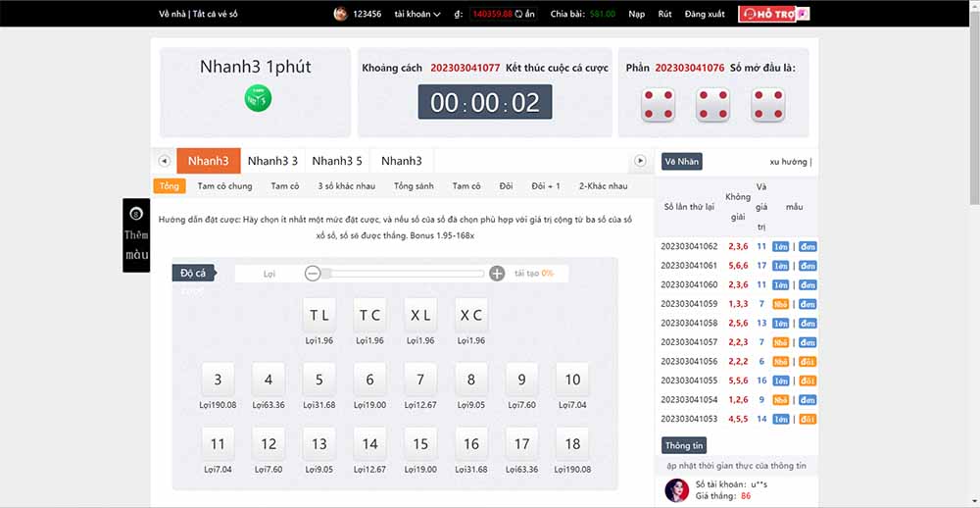Click the user avatar icon beside 123456
The width and height of the screenshot is (980, 508).
[x=341, y=14]
